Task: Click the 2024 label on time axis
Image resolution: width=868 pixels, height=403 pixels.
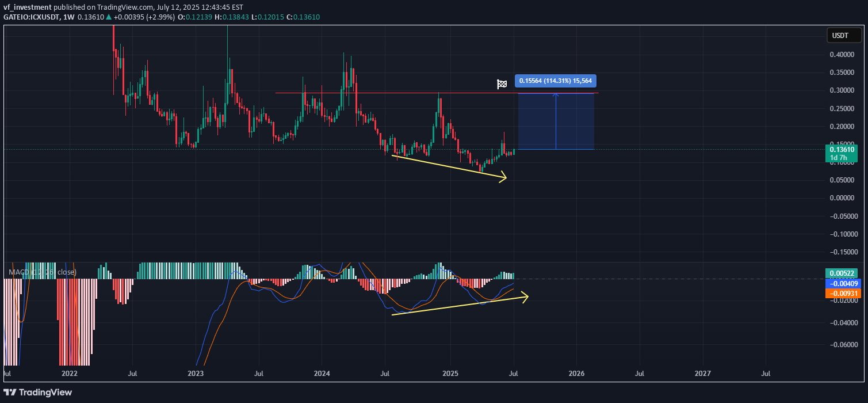Action: coord(322,374)
